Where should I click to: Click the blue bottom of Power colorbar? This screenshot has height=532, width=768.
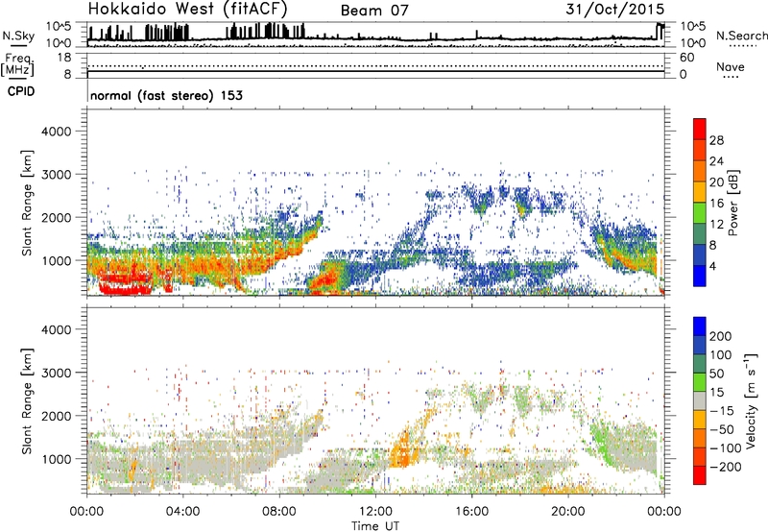point(700,277)
